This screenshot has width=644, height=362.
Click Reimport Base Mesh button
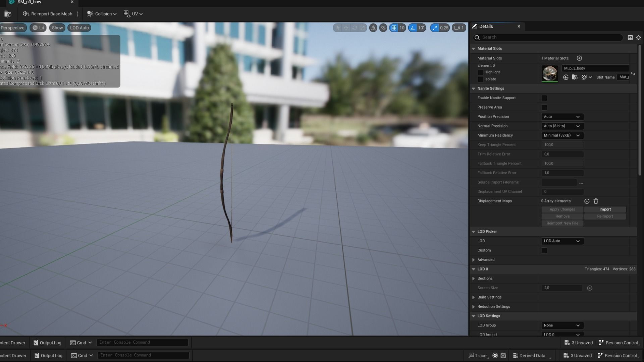(x=48, y=14)
